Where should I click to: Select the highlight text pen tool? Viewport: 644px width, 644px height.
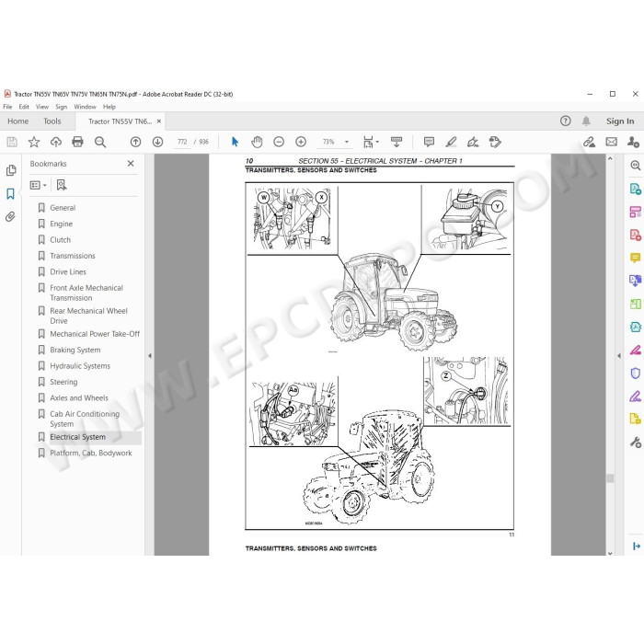pyautogui.click(x=451, y=142)
